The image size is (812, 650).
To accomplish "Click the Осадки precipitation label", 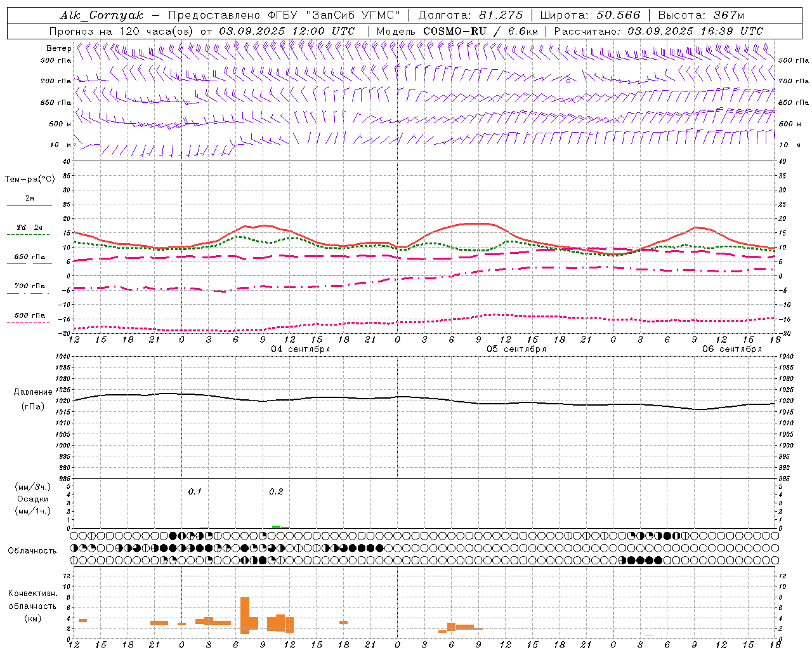I will (33, 499).
